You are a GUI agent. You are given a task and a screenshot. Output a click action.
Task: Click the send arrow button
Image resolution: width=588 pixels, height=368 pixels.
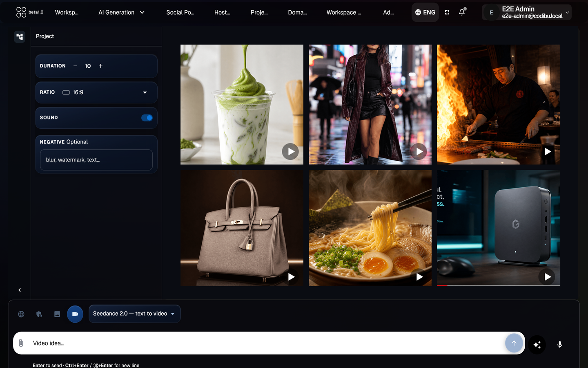tap(514, 343)
